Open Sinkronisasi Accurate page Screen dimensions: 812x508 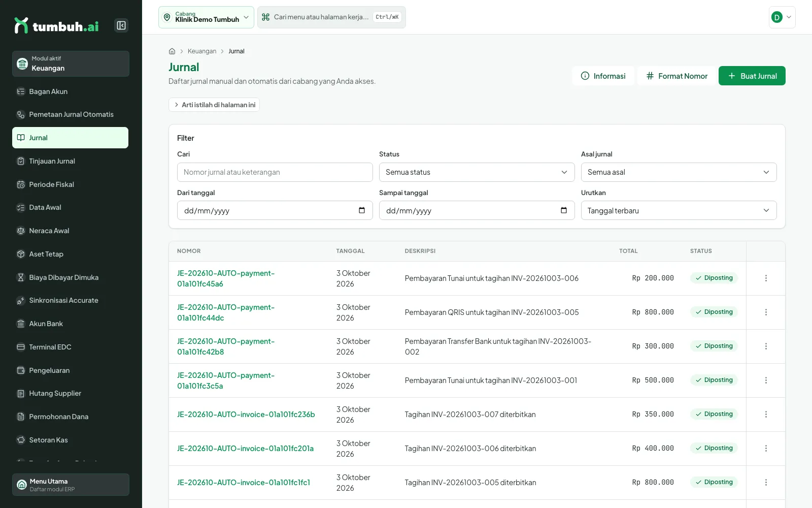coord(70,300)
